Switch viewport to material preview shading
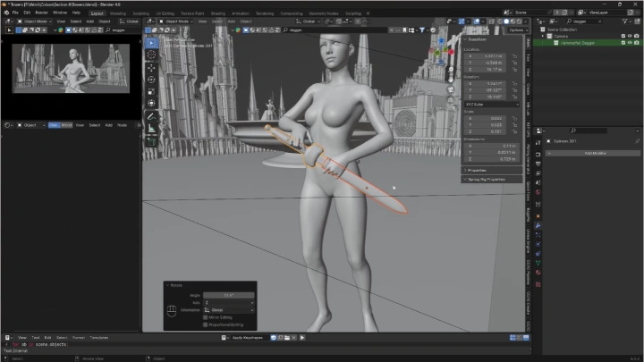Image resolution: width=644 pixels, height=362 pixels. coord(513,21)
